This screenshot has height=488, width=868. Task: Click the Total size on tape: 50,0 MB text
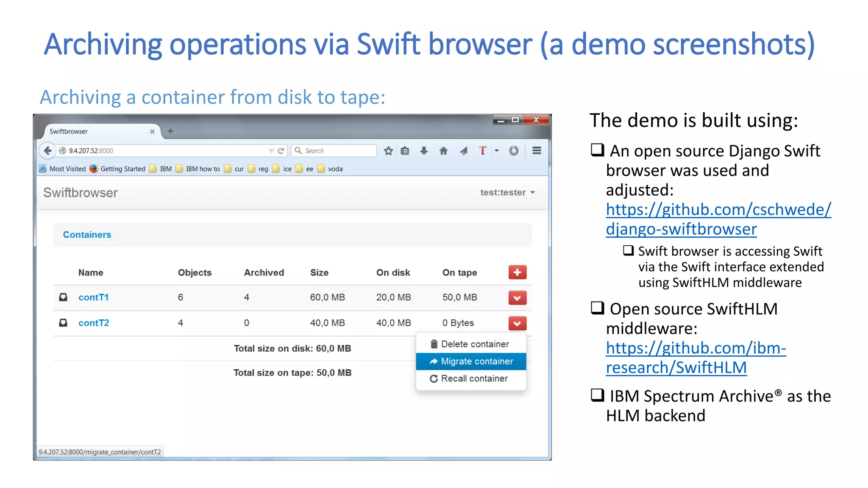click(x=292, y=373)
